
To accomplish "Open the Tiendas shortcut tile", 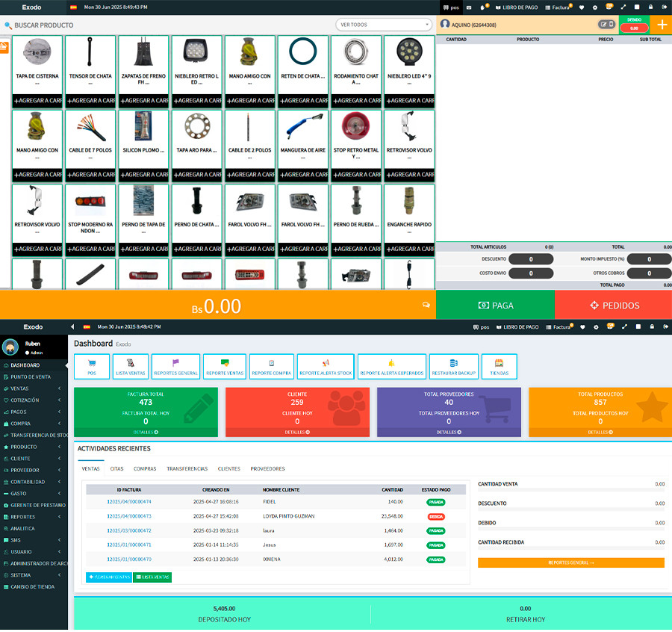I will (x=499, y=366).
